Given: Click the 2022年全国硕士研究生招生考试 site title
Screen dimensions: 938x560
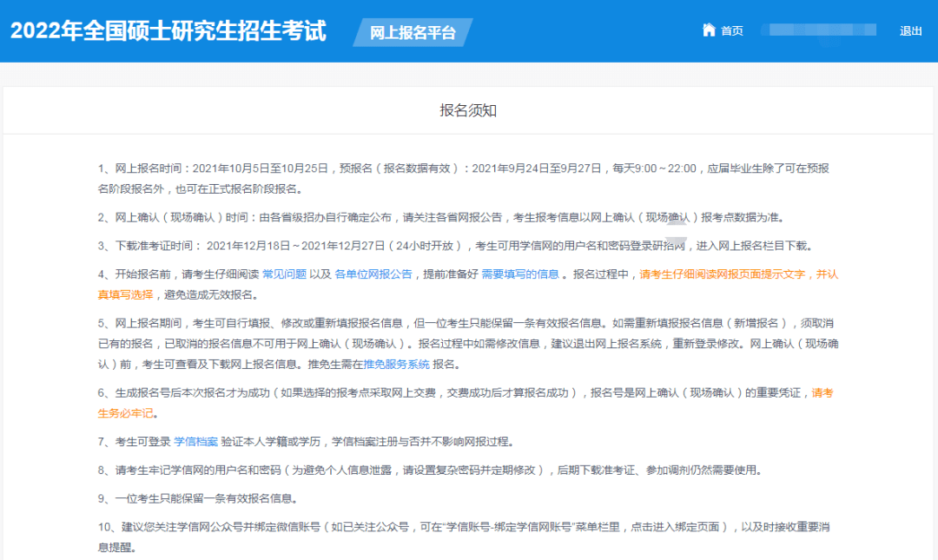Looking at the screenshot, I should tap(168, 31).
